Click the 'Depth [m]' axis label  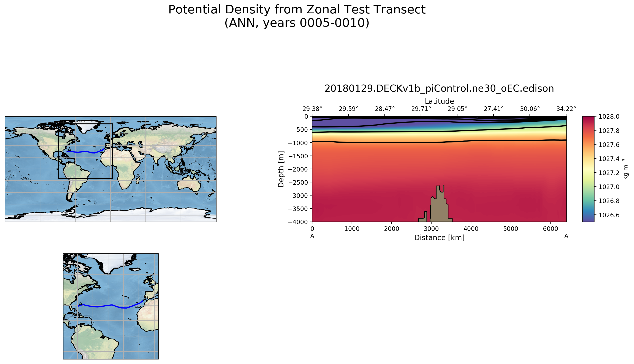281,169
